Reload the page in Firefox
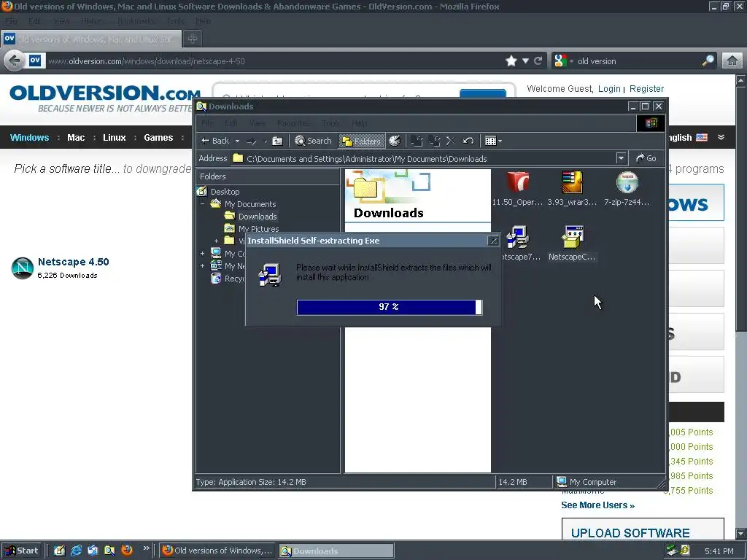 (x=538, y=61)
